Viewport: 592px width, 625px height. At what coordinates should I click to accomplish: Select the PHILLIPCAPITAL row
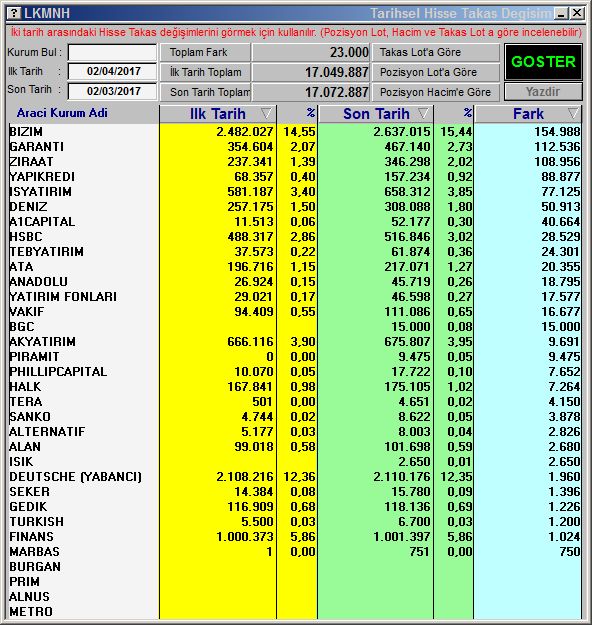[x=295, y=371]
